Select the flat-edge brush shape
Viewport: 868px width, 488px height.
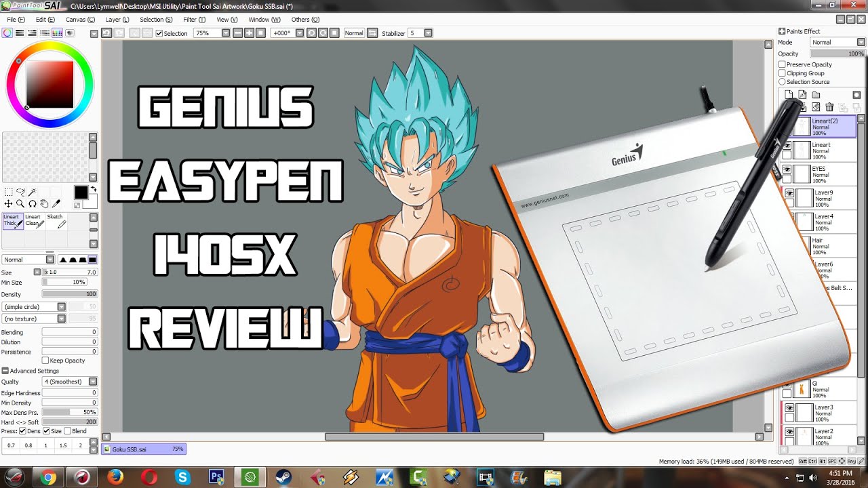[92, 260]
